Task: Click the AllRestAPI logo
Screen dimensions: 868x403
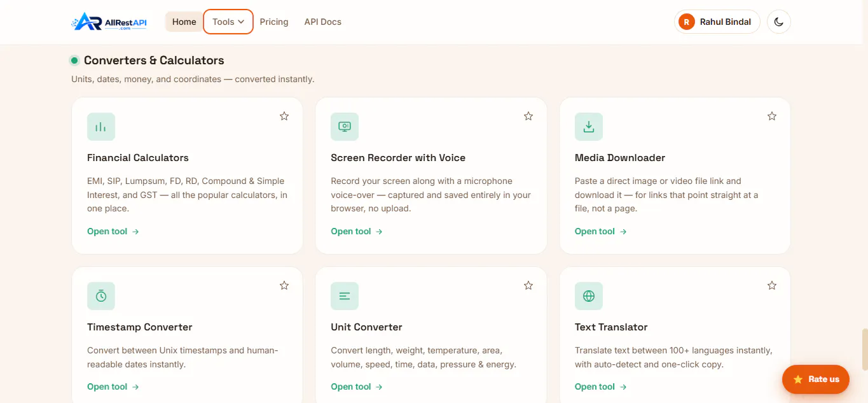Action: pos(109,22)
